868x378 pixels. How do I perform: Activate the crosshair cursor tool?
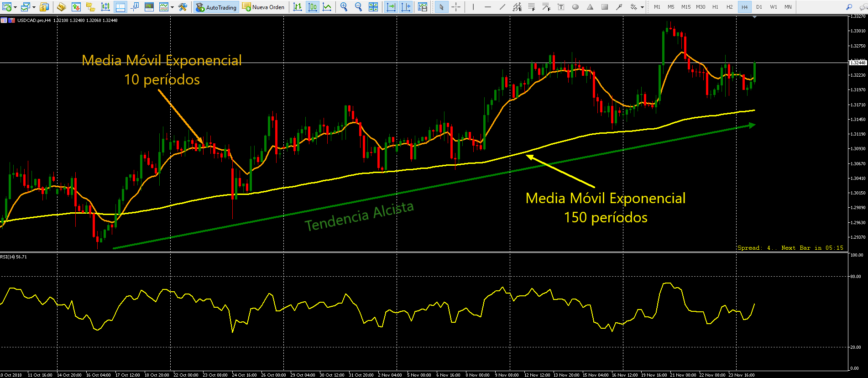pyautogui.click(x=455, y=7)
